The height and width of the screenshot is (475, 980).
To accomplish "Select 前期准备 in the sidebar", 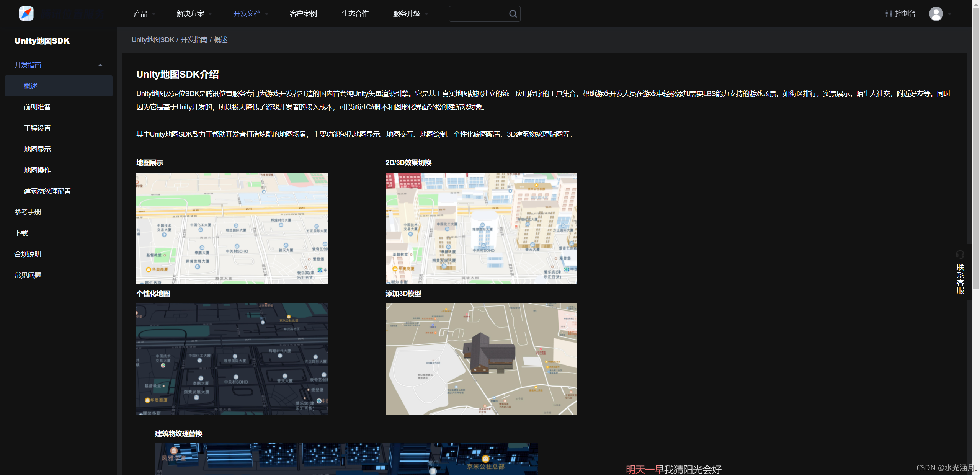I will [x=37, y=107].
